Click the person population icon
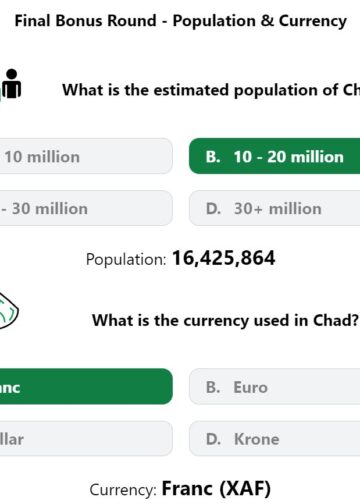The height and width of the screenshot is (504, 360). pyautogui.click(x=11, y=84)
